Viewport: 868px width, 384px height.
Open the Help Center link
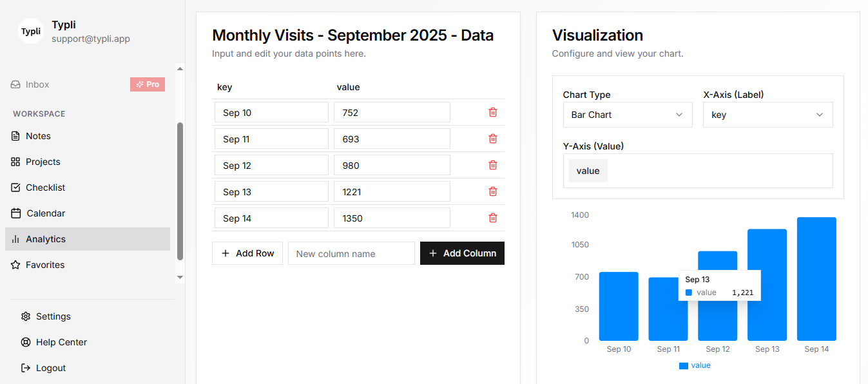61,342
